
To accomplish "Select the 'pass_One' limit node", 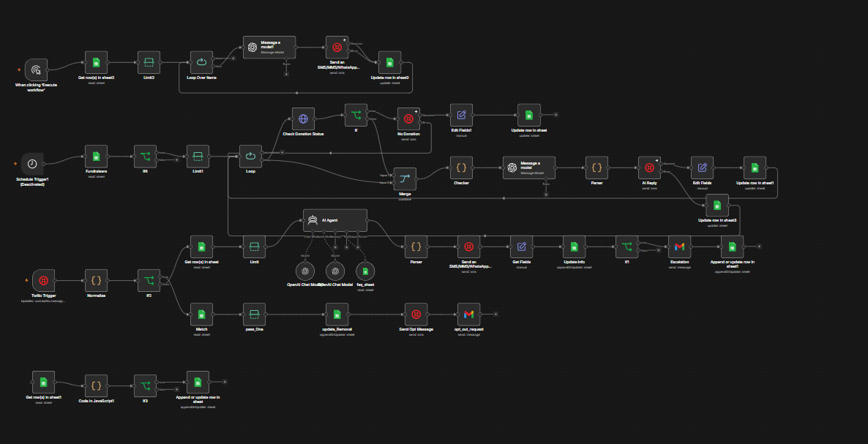I will pos(254,314).
